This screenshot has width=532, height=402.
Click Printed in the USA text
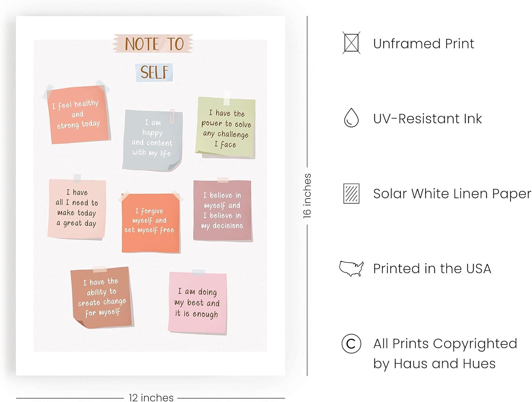click(x=432, y=269)
